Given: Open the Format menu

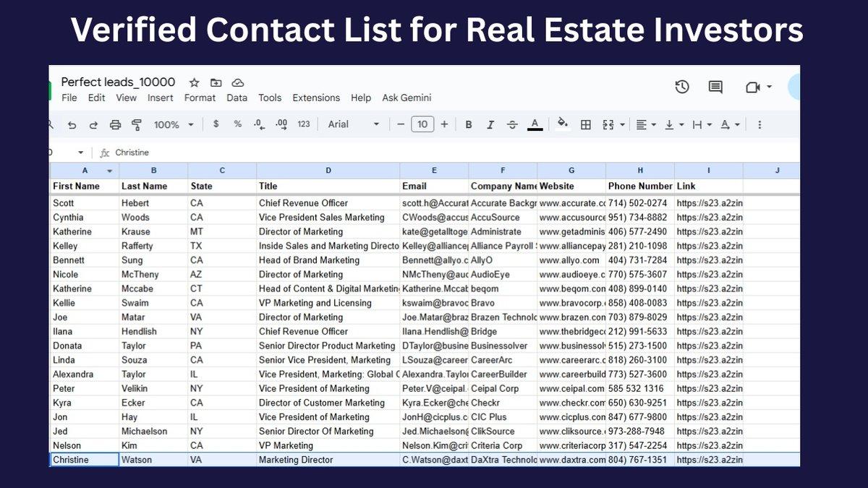Looking at the screenshot, I should [200, 98].
